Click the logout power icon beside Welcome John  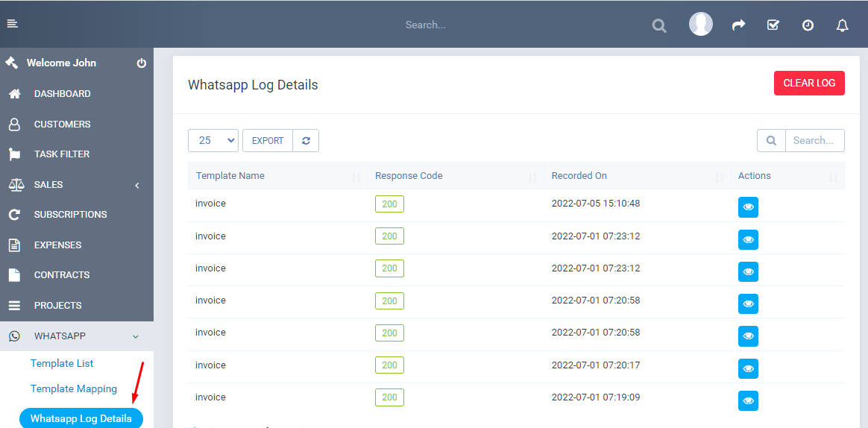[142, 63]
